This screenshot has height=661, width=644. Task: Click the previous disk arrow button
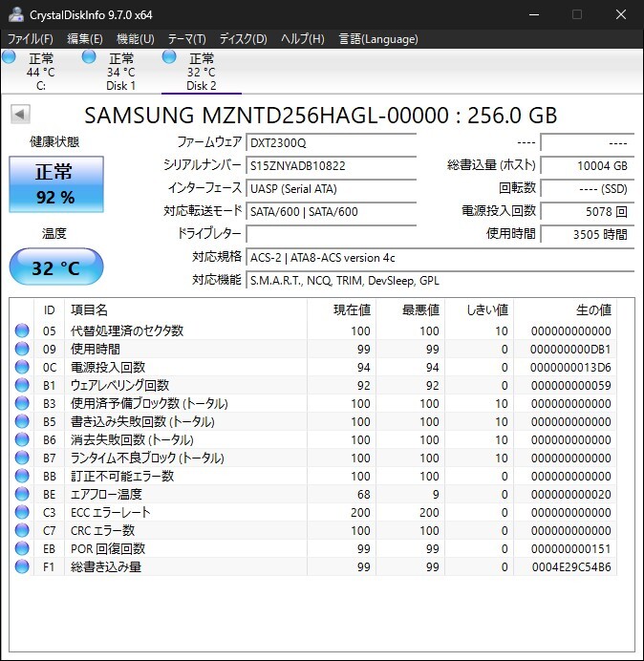click(x=20, y=115)
